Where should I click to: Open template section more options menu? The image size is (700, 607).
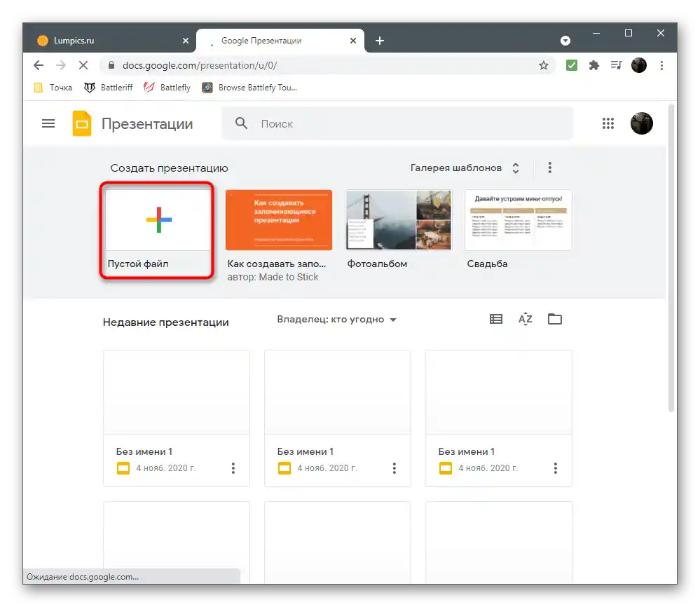pos(549,168)
